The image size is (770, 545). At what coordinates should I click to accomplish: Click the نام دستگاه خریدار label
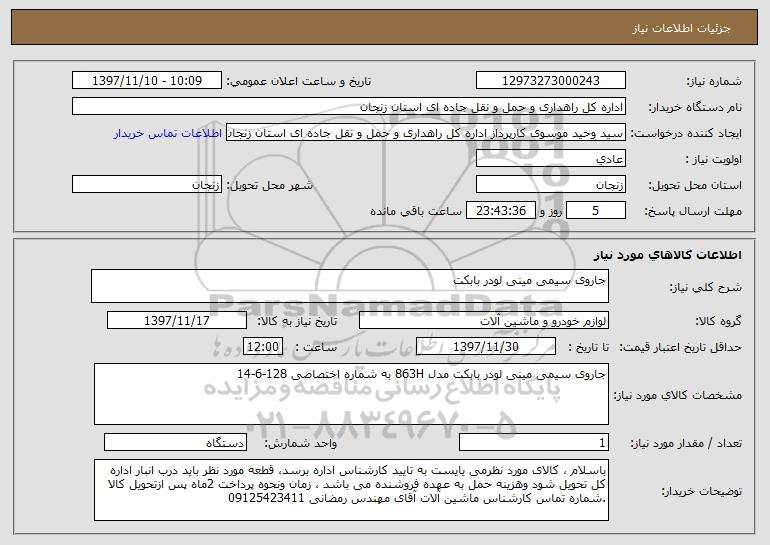[695, 108]
